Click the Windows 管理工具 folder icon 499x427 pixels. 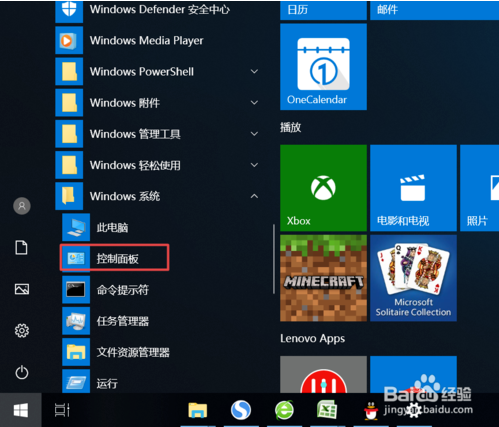[x=69, y=134]
